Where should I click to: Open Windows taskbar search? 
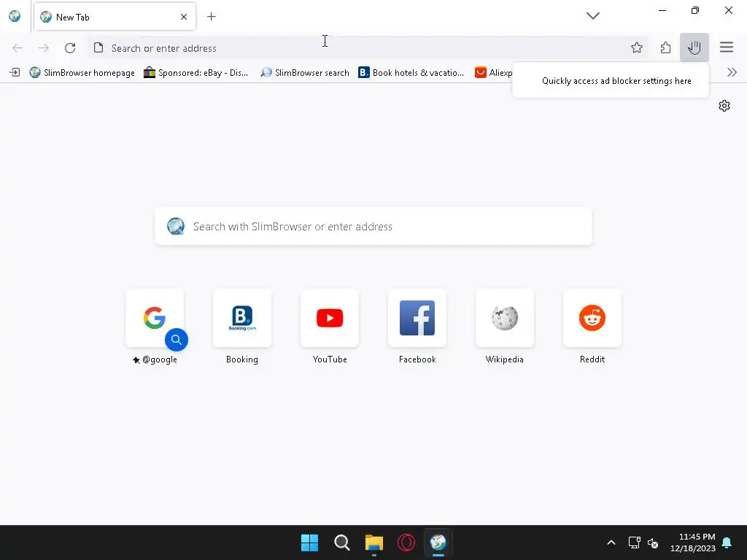tap(341, 542)
